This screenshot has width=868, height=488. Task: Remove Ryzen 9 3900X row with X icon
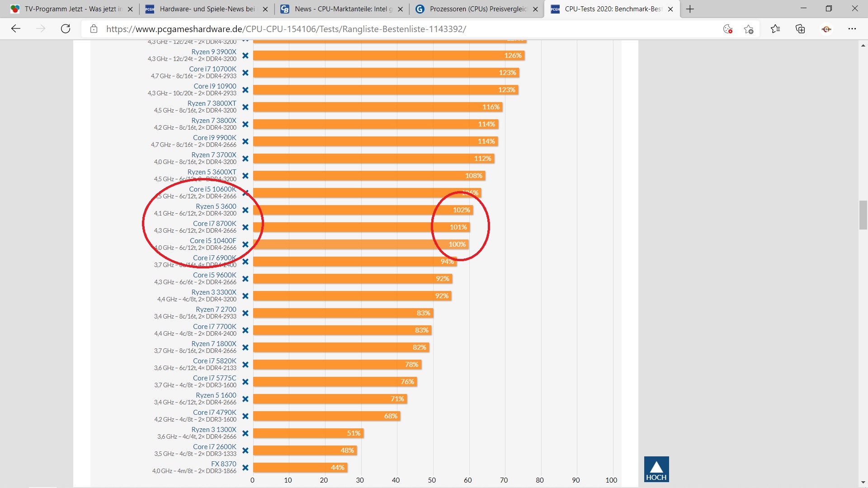[245, 56]
